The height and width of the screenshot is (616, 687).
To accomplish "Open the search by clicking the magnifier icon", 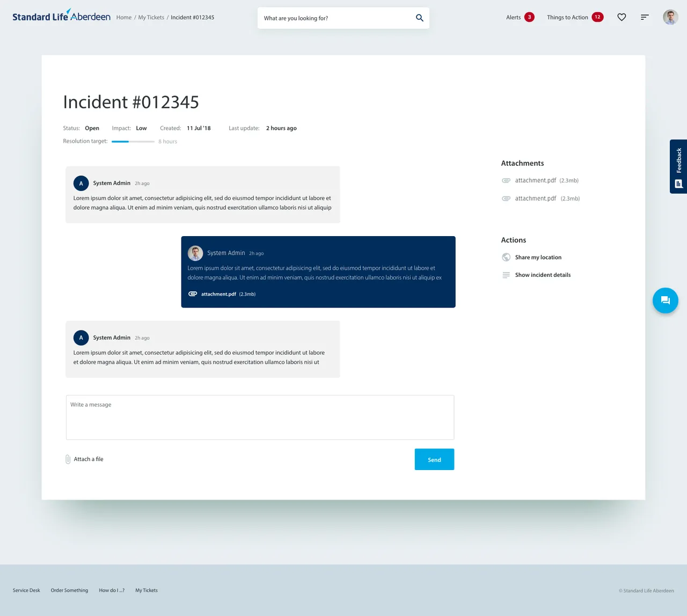I will 420,17.
